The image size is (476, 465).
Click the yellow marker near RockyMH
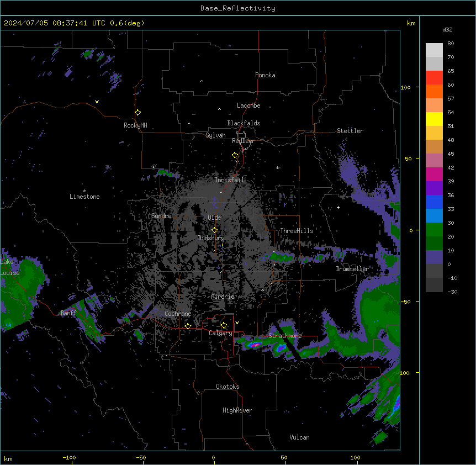tap(137, 113)
